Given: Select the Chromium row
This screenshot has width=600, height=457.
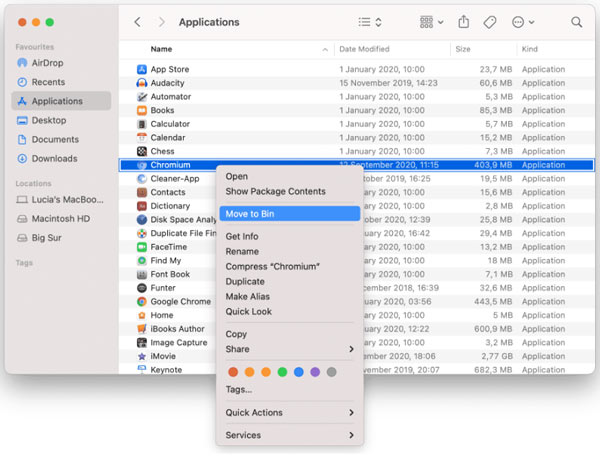Looking at the screenshot, I should pos(357,165).
